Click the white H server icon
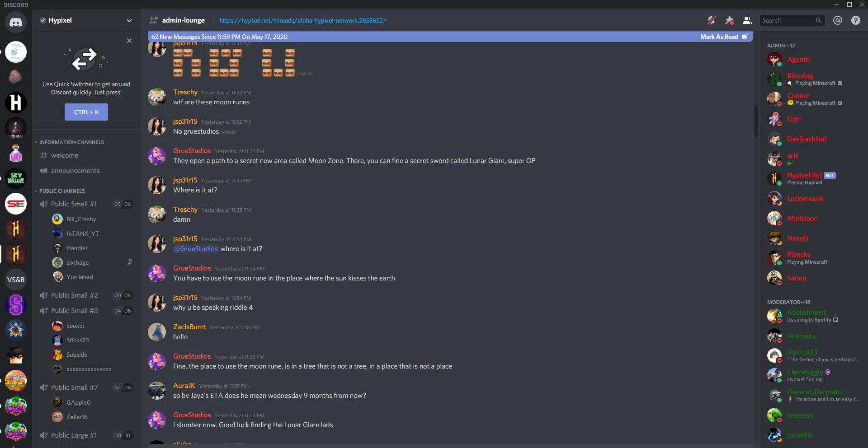Viewport: 868px width, 448px height. (x=16, y=103)
